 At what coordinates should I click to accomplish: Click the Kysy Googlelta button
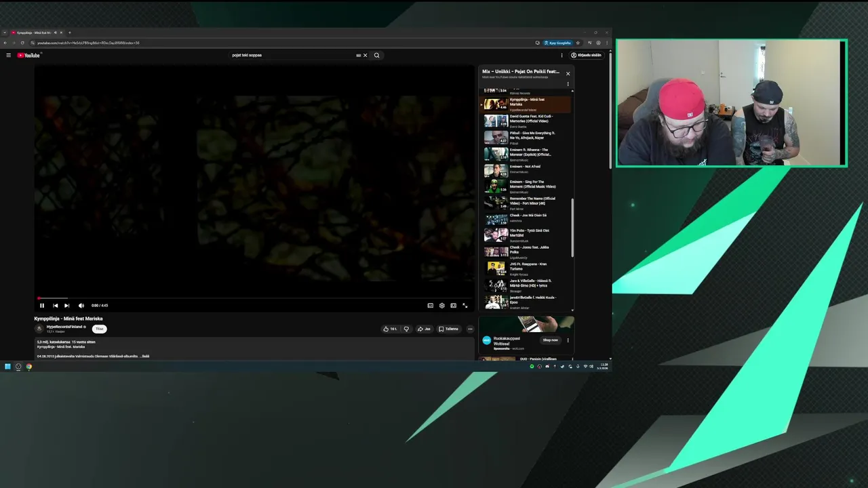click(558, 43)
